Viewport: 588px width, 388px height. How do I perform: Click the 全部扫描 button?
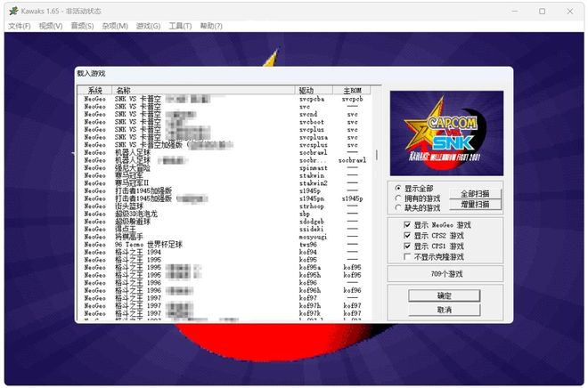[475, 194]
